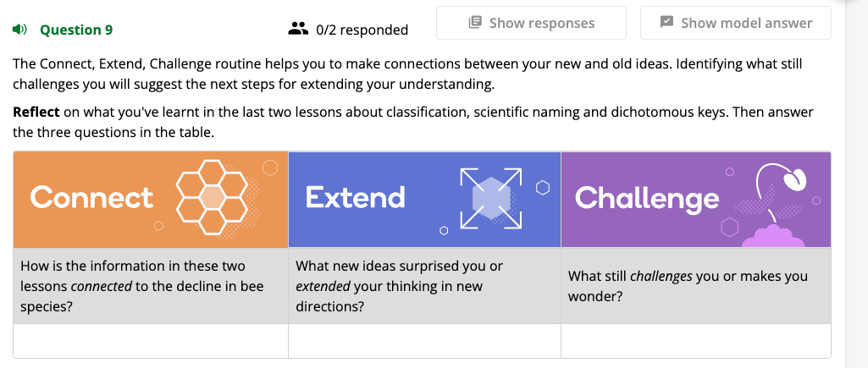Show model answer for Question 9
This screenshot has height=368, width=868.
735,23
